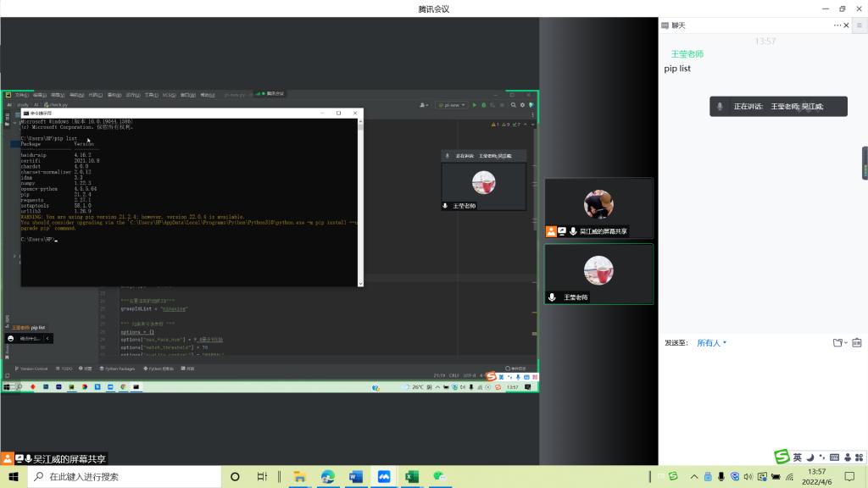Image resolution: width=868 pixels, height=488 pixels.
Task: Open the 所有人 send-to recipient dropdown
Action: tap(712, 343)
